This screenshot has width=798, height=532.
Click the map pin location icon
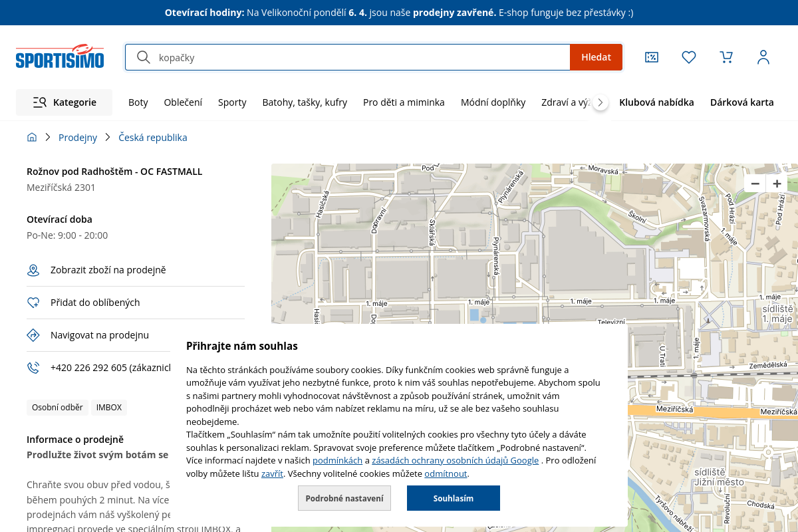pyautogui.click(x=33, y=270)
